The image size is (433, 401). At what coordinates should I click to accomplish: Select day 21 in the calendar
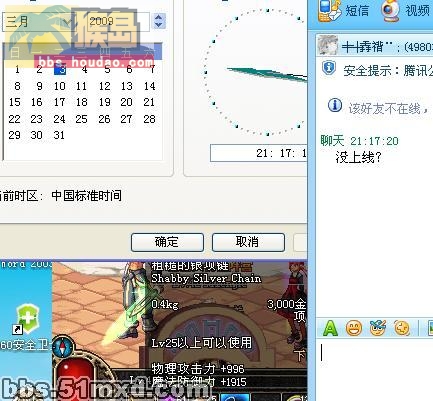[149, 102]
